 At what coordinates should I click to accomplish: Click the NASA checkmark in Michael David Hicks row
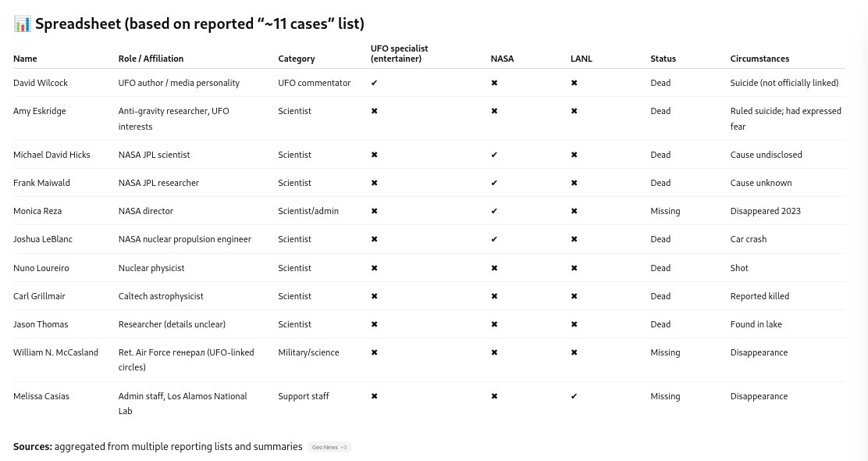point(494,155)
